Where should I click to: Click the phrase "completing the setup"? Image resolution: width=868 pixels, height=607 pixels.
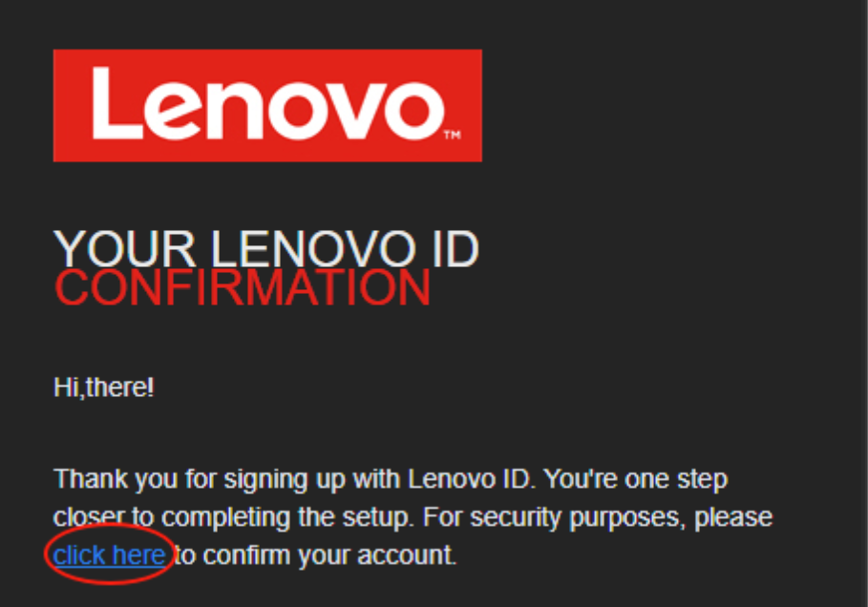(x=287, y=517)
